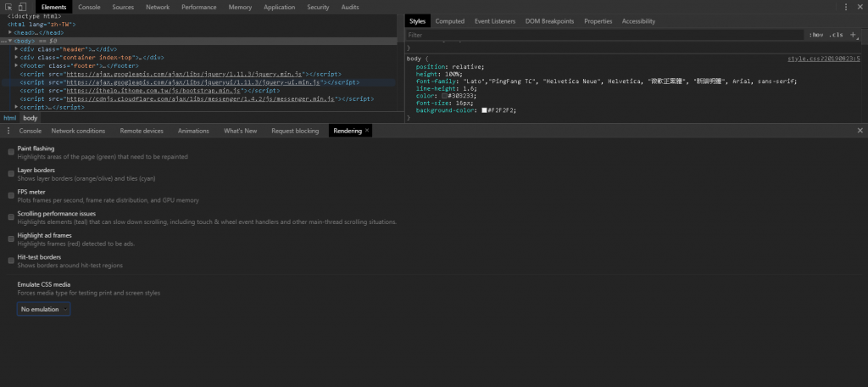Click the height 100% value
868x387 pixels.
(453, 74)
